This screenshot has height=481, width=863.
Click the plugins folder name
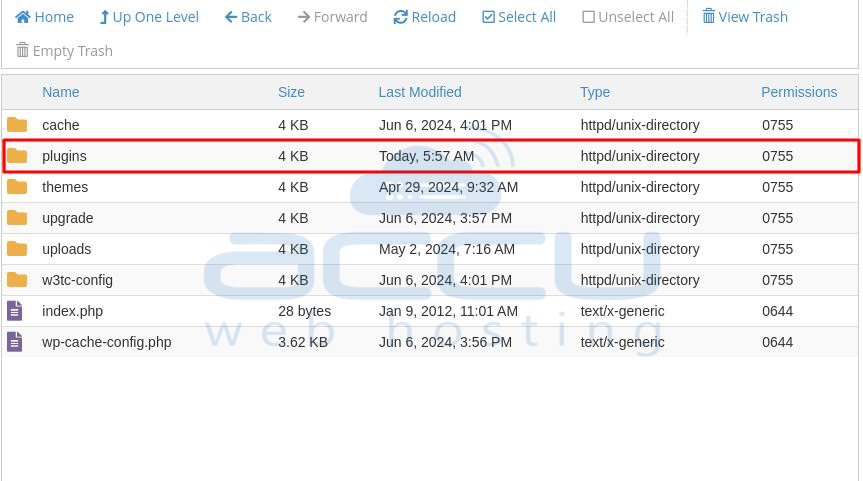[64, 156]
